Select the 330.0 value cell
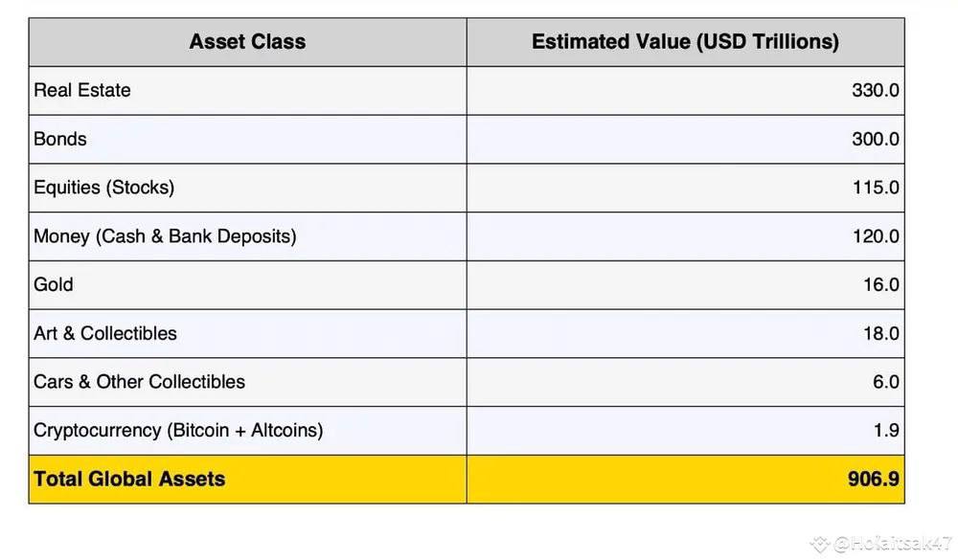 point(686,90)
